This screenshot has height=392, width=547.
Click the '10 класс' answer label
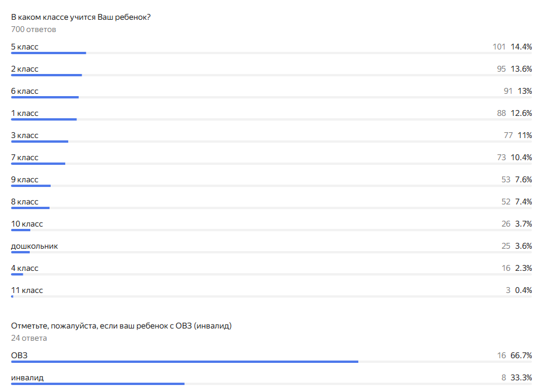pyautogui.click(x=27, y=224)
